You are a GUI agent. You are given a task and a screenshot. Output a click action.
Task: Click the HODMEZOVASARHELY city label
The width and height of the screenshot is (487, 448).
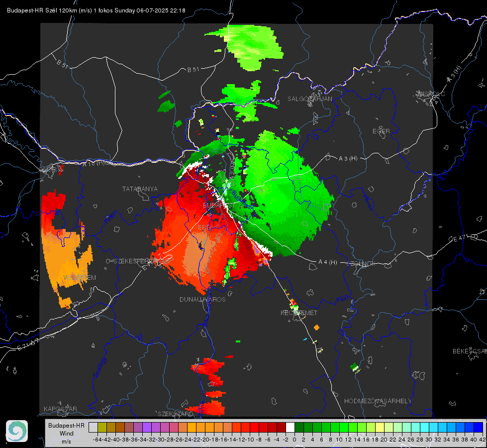pyautogui.click(x=378, y=401)
